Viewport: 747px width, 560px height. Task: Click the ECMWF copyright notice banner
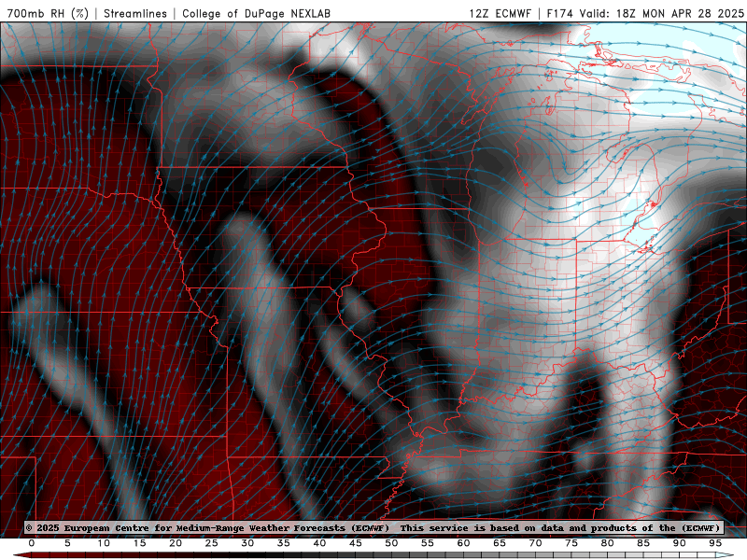tap(373, 527)
